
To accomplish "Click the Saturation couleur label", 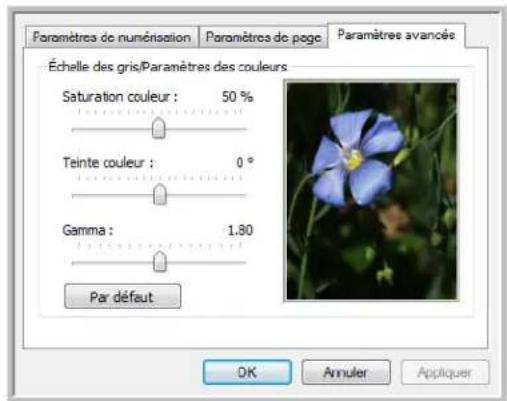I will tap(120, 97).
